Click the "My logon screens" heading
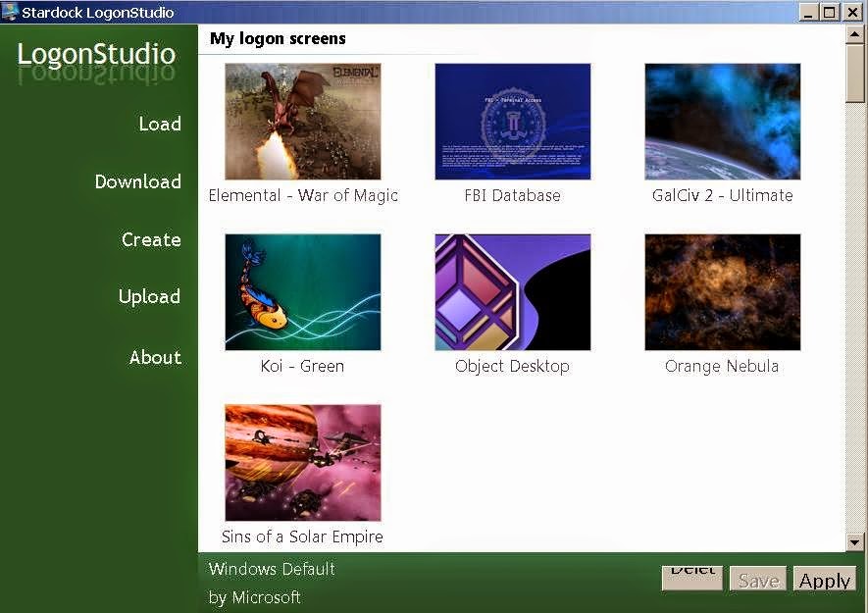The height and width of the screenshot is (613, 868). (278, 39)
